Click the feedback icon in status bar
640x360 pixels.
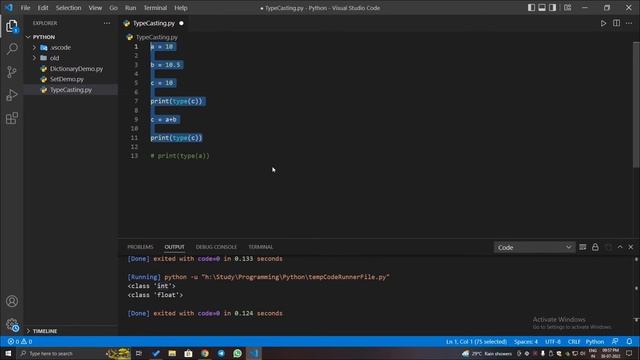tap(615, 341)
